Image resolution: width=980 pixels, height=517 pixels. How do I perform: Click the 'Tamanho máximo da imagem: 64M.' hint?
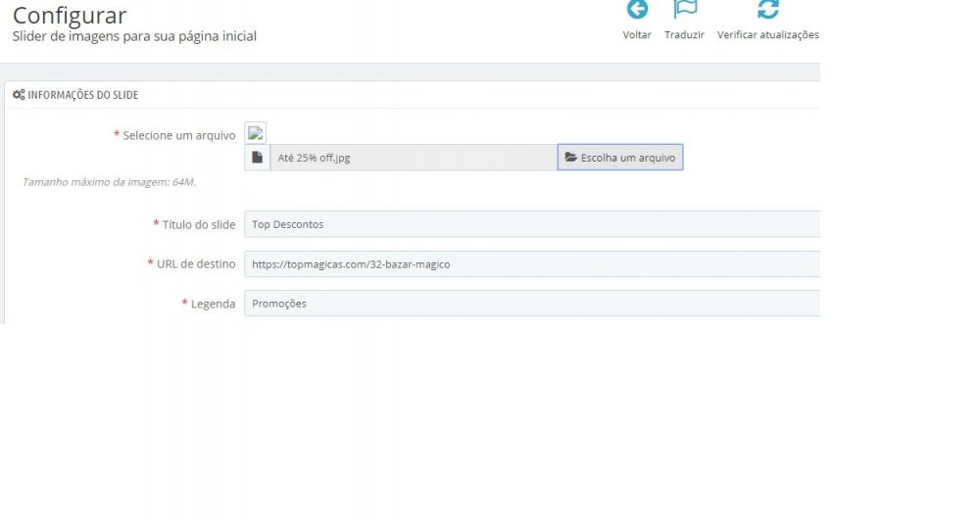(110, 182)
